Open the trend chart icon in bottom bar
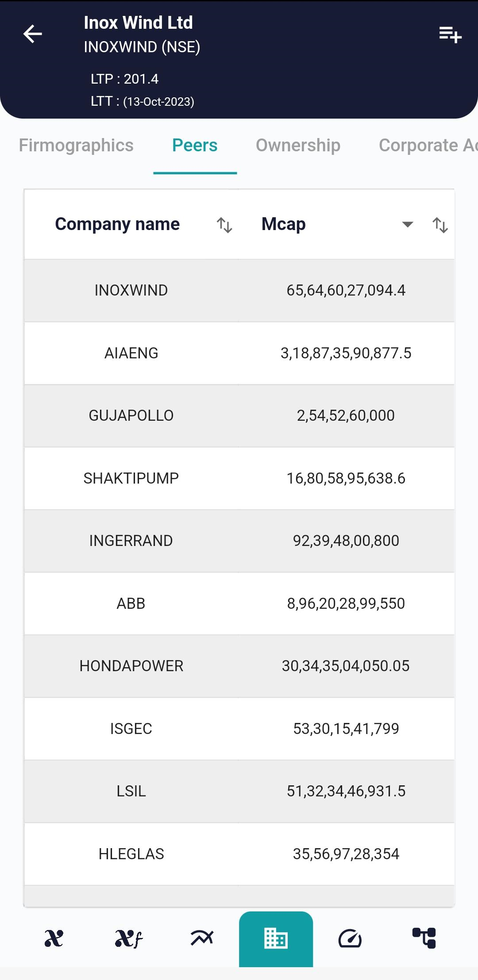The image size is (478, 980). coord(202,938)
